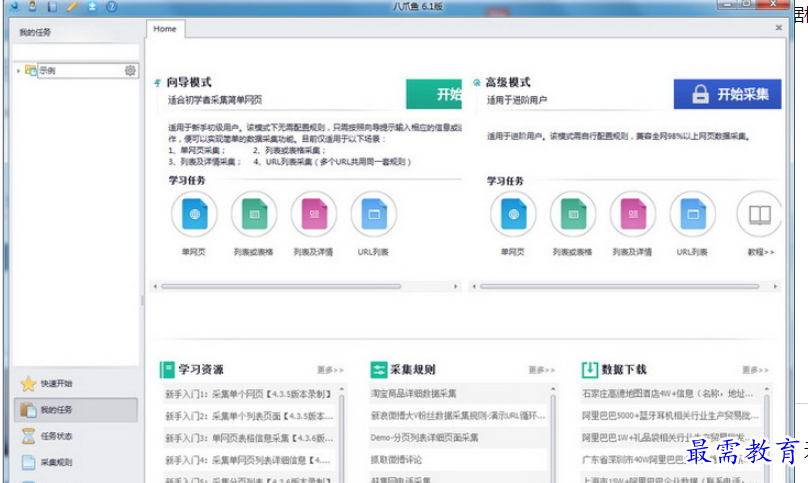Open the 教程>> book icon
The image size is (808, 483).
[x=759, y=214]
